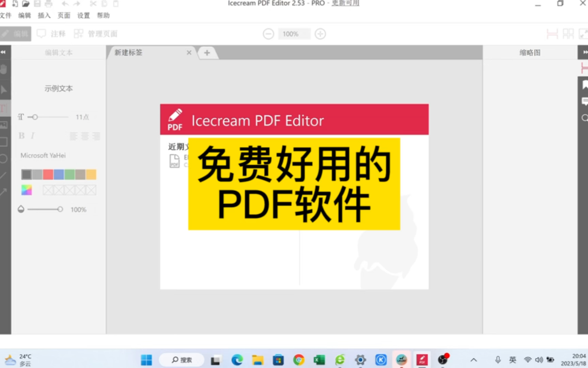Open the 页面 menu
The width and height of the screenshot is (588, 368).
(x=64, y=15)
